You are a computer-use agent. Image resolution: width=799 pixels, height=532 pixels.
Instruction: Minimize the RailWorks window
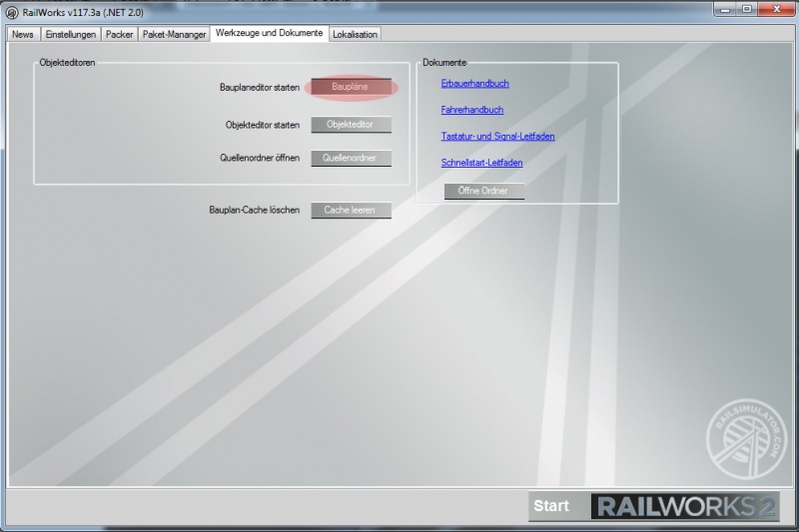[725, 9]
